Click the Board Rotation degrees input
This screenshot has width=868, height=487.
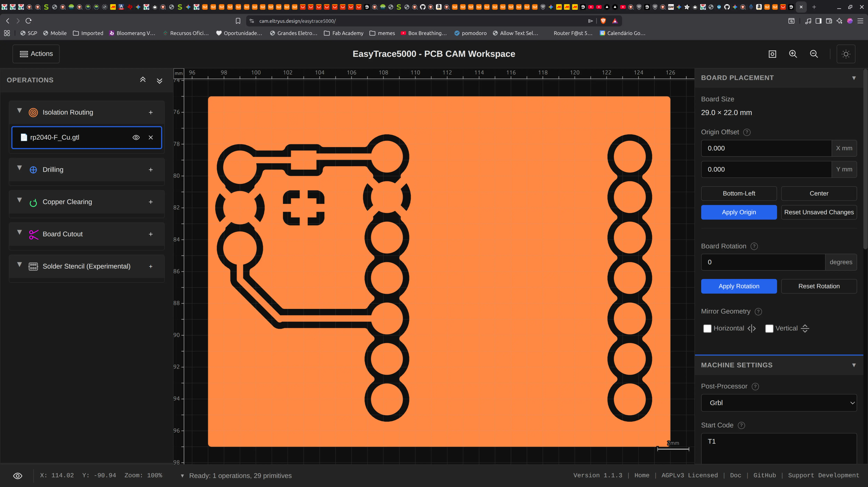coord(763,262)
